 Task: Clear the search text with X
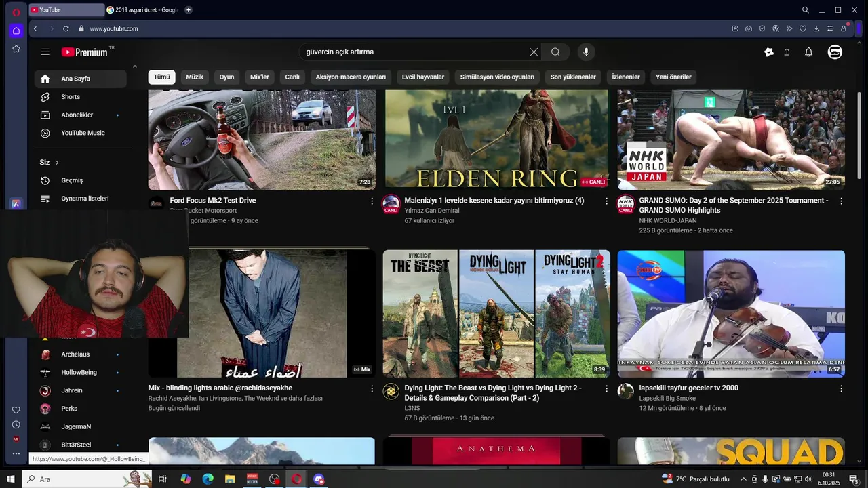coord(534,52)
